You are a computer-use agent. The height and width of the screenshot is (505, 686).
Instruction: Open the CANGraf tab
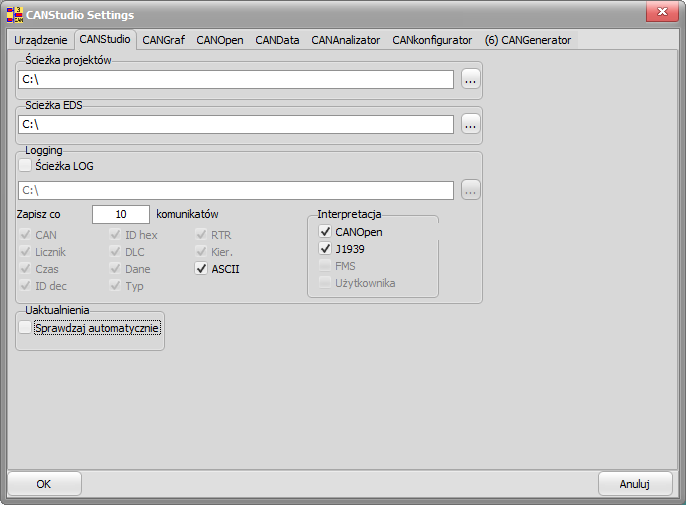point(164,40)
